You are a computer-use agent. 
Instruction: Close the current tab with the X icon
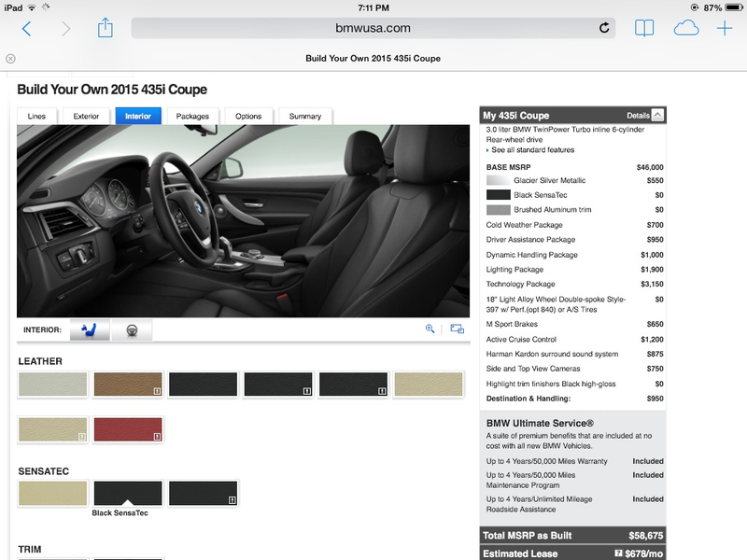point(10,59)
